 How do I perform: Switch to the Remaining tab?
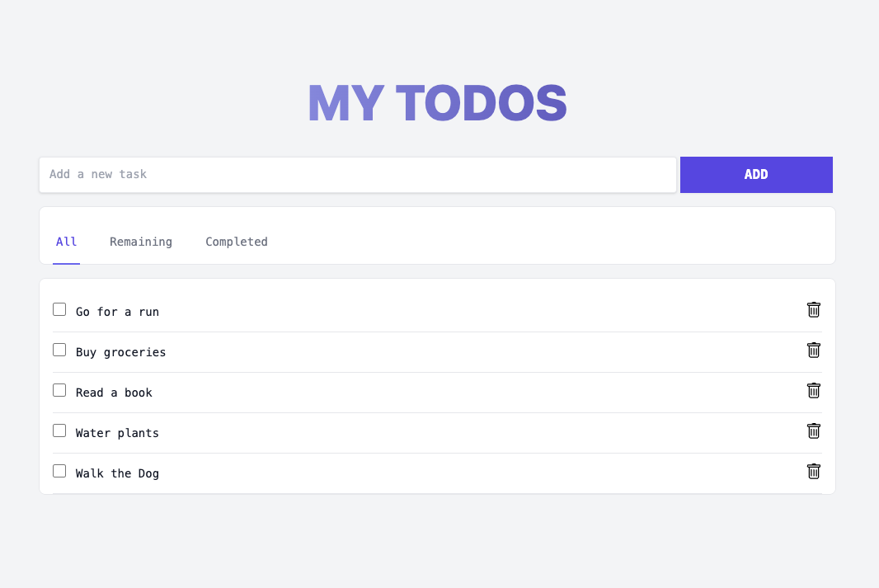tap(140, 242)
